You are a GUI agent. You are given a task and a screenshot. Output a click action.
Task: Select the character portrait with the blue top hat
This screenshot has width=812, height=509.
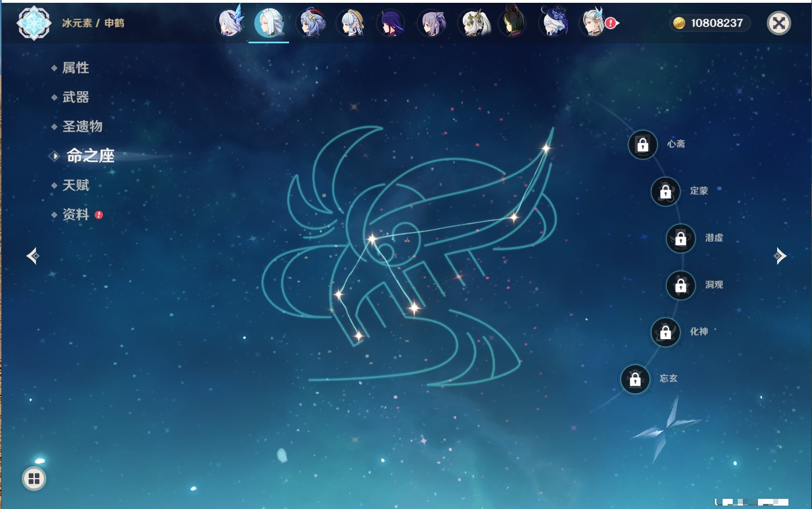click(x=554, y=23)
